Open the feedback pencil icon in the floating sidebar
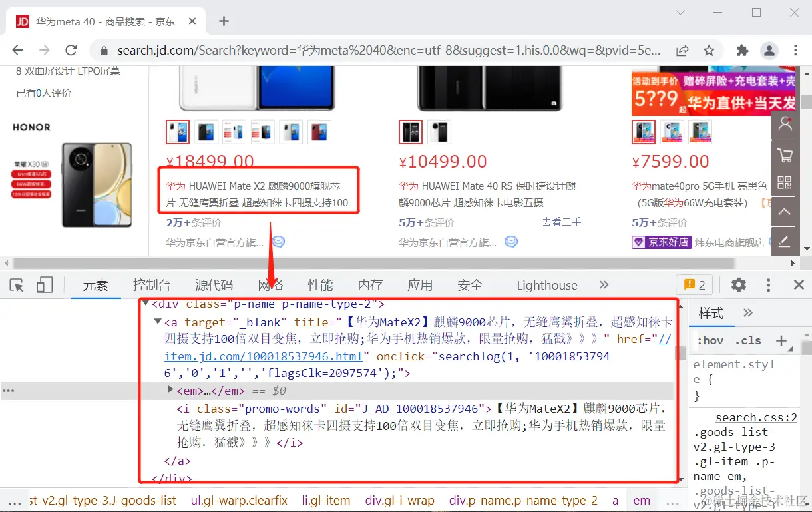This screenshot has width=812, height=512. [785, 241]
